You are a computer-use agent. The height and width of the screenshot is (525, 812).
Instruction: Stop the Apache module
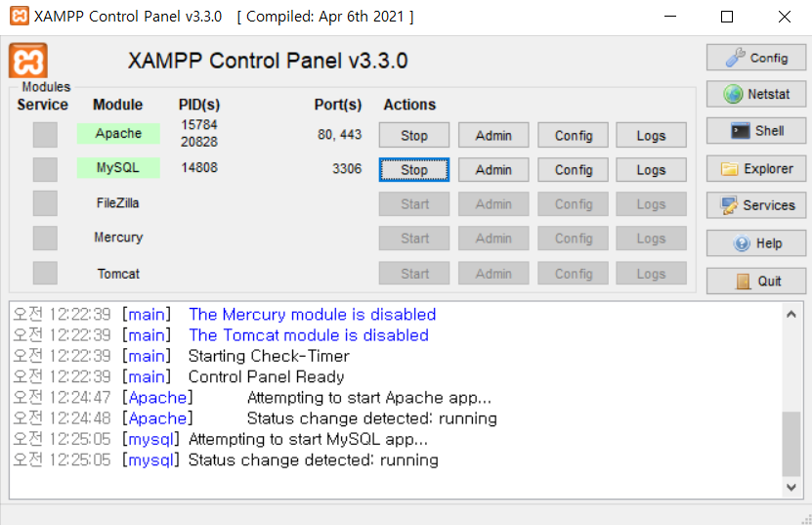[x=414, y=135]
